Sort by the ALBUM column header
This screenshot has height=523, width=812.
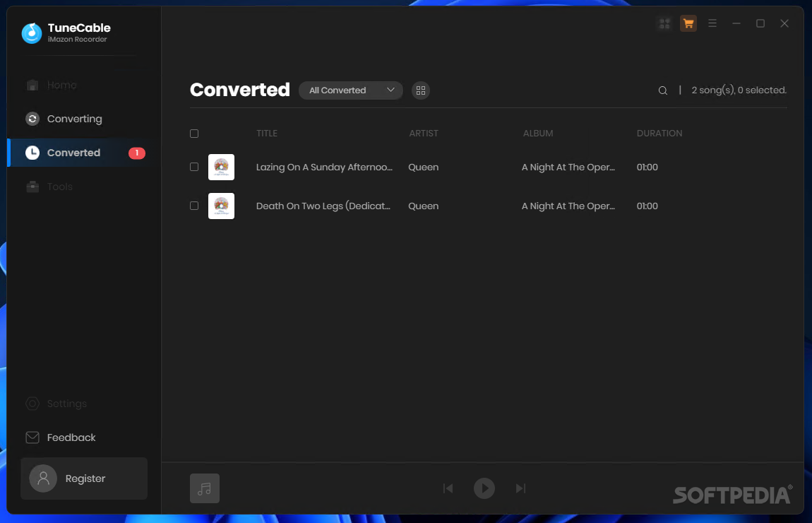pyautogui.click(x=538, y=133)
